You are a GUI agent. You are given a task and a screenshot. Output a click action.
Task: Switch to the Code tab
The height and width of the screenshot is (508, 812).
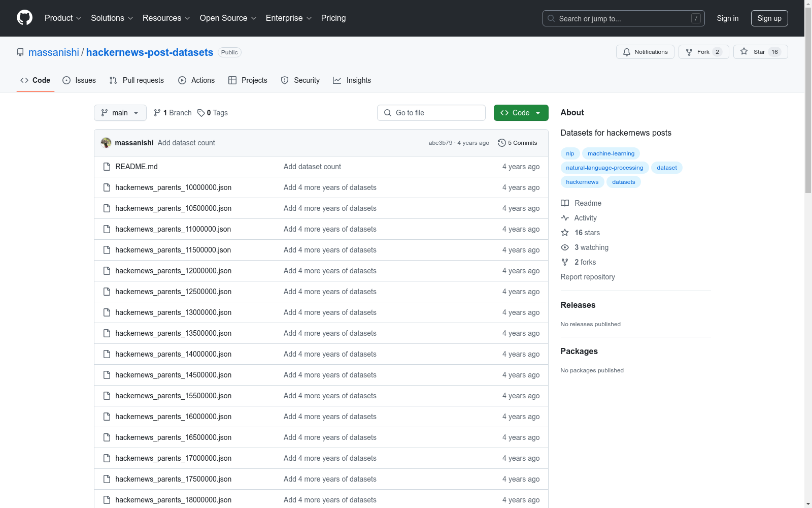pyautogui.click(x=36, y=80)
